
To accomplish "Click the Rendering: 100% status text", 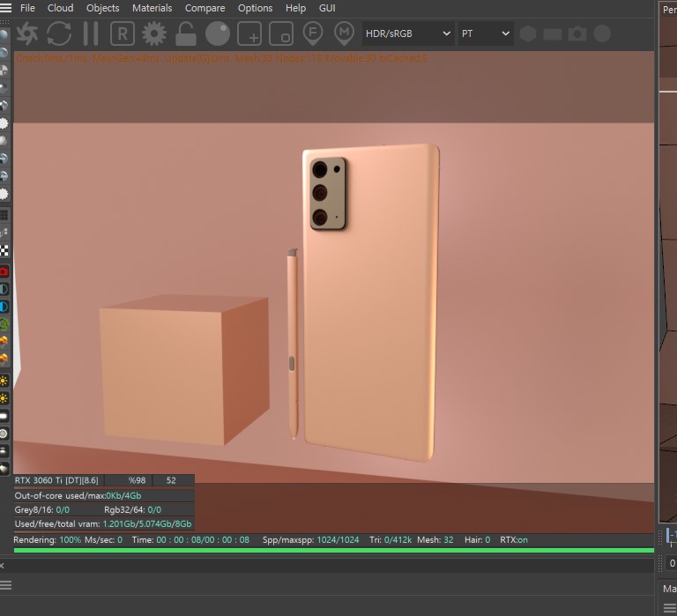I will coord(47,540).
